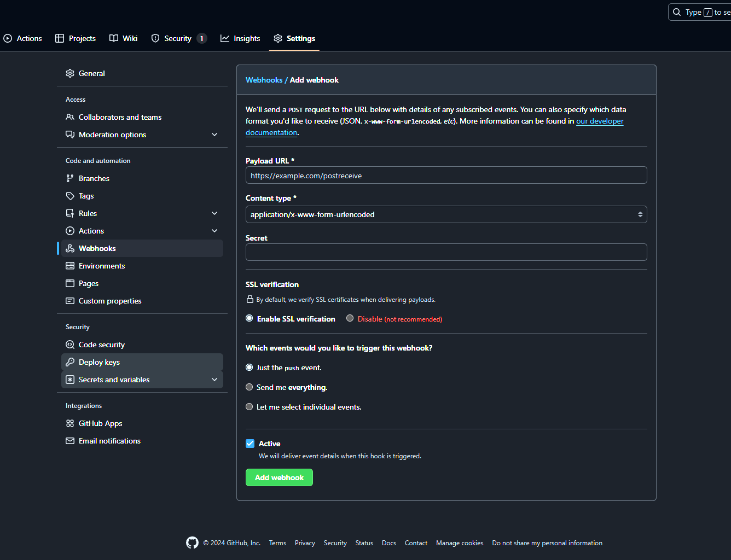
Task: Select the Branches icon in sidebar
Action: (70, 178)
